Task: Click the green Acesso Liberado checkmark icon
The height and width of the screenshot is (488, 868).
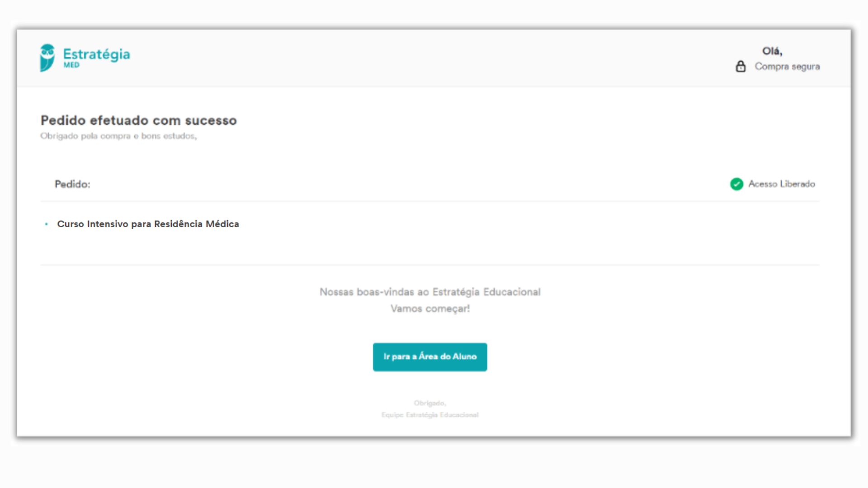Action: pyautogui.click(x=736, y=184)
